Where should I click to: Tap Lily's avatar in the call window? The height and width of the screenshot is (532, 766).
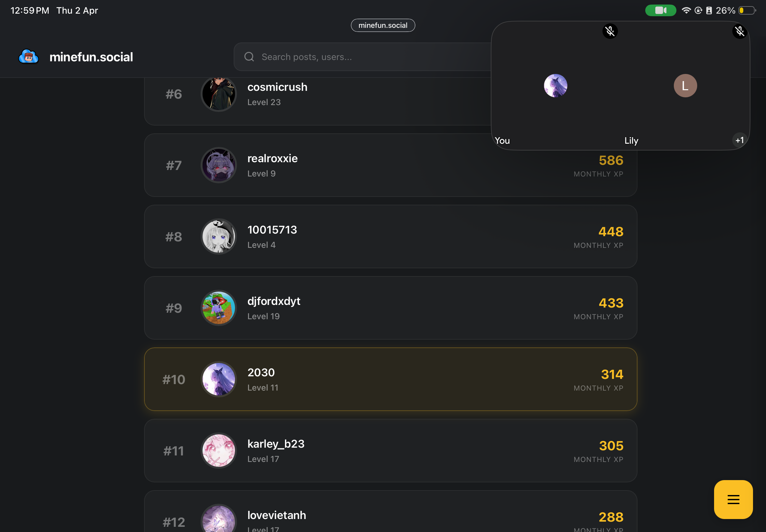tap(685, 86)
